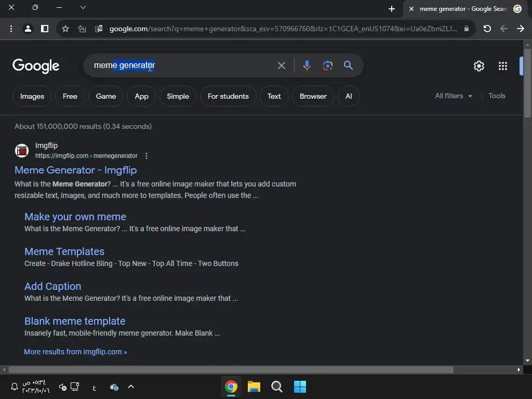The height and width of the screenshot is (399, 532).
Task: Open search Tools
Action: 497,96
